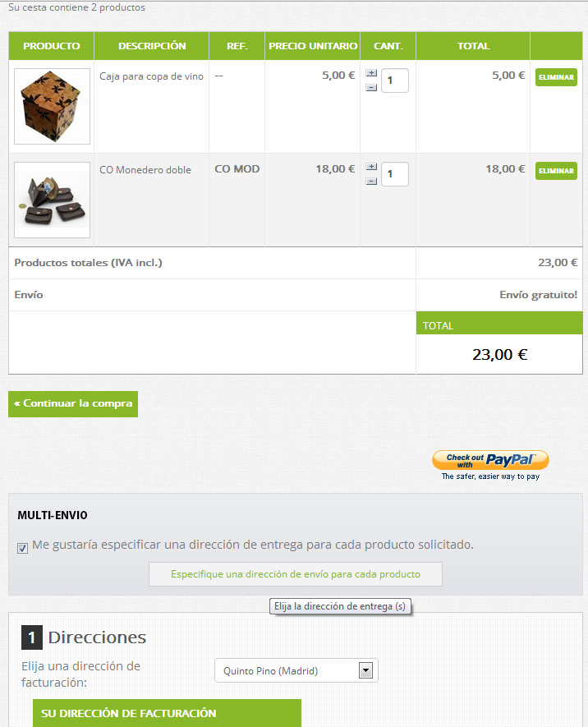
Task: Select the Quinto Pino (Madrid) combo box
Action: pyautogui.click(x=296, y=670)
